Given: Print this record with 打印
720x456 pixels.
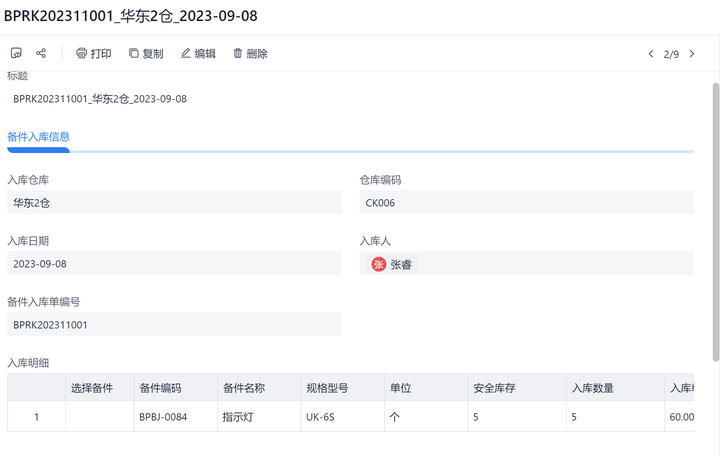Looking at the screenshot, I should coord(93,54).
